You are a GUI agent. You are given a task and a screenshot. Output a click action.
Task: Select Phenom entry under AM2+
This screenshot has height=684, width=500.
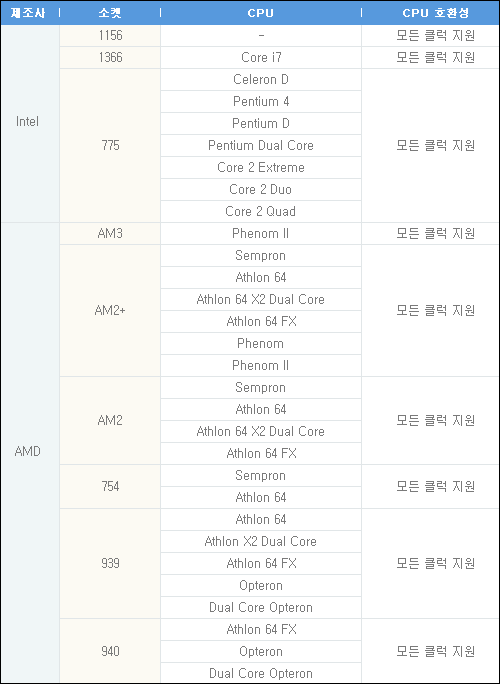point(261,344)
